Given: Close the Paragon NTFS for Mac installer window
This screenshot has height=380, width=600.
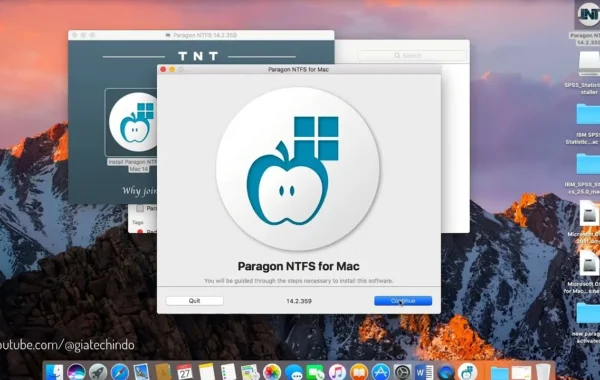Looking at the screenshot, I should pyautogui.click(x=163, y=69).
